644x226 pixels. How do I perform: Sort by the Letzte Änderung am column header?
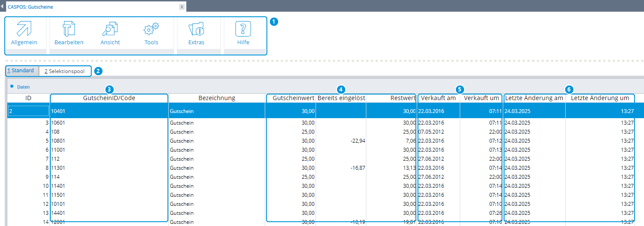point(534,98)
